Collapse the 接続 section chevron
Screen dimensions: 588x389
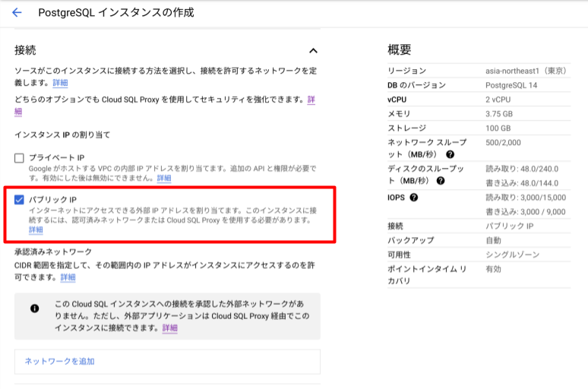(313, 51)
